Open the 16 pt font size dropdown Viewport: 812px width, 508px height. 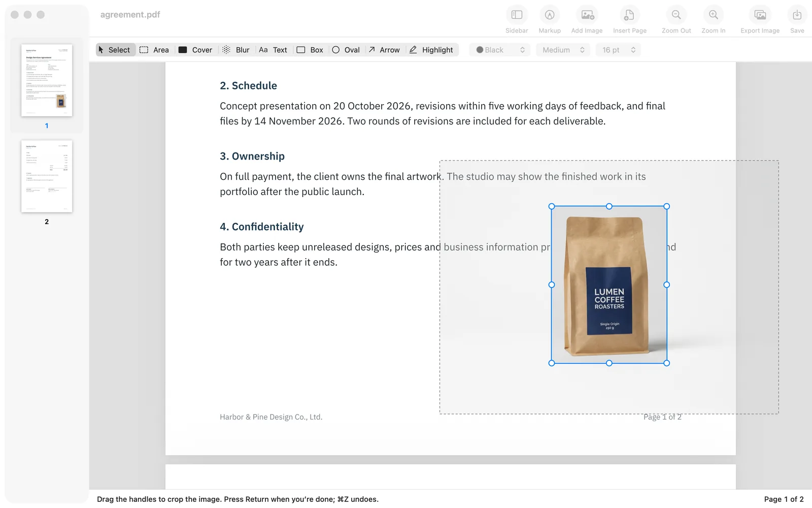(x=619, y=50)
